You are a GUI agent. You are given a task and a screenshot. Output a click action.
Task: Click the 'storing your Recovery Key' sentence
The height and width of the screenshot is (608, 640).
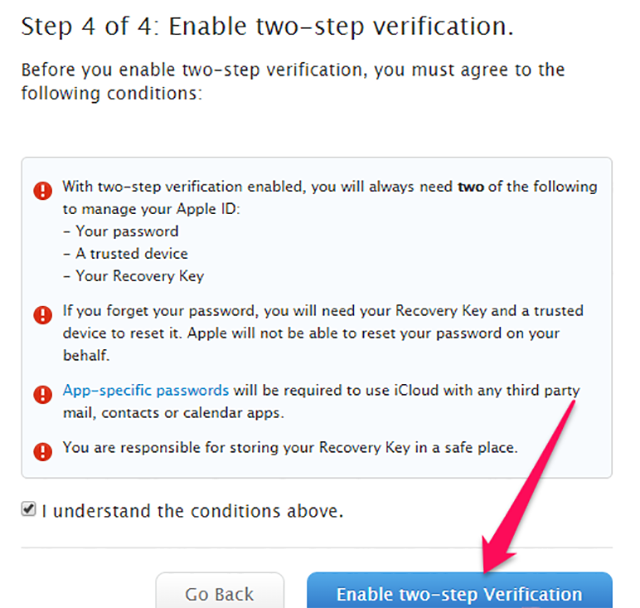290,448
